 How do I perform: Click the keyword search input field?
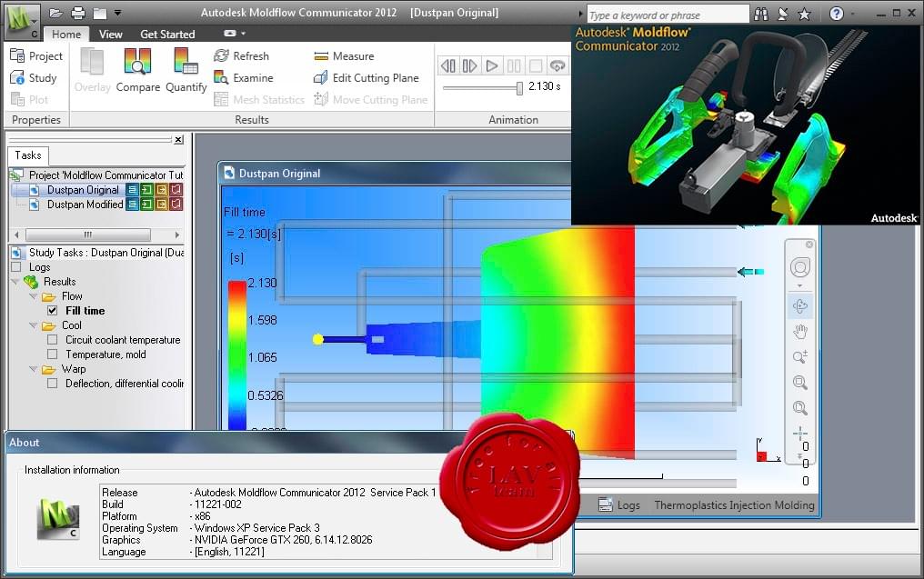[668, 15]
